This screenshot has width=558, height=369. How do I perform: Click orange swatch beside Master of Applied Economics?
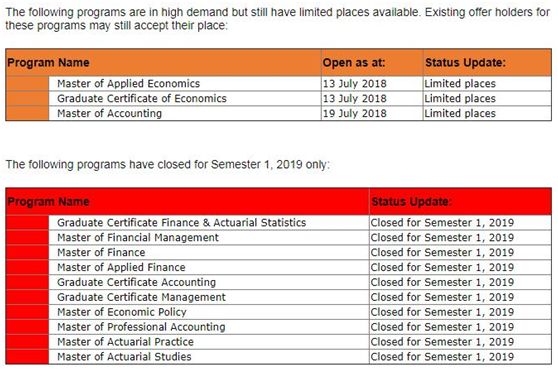point(27,84)
